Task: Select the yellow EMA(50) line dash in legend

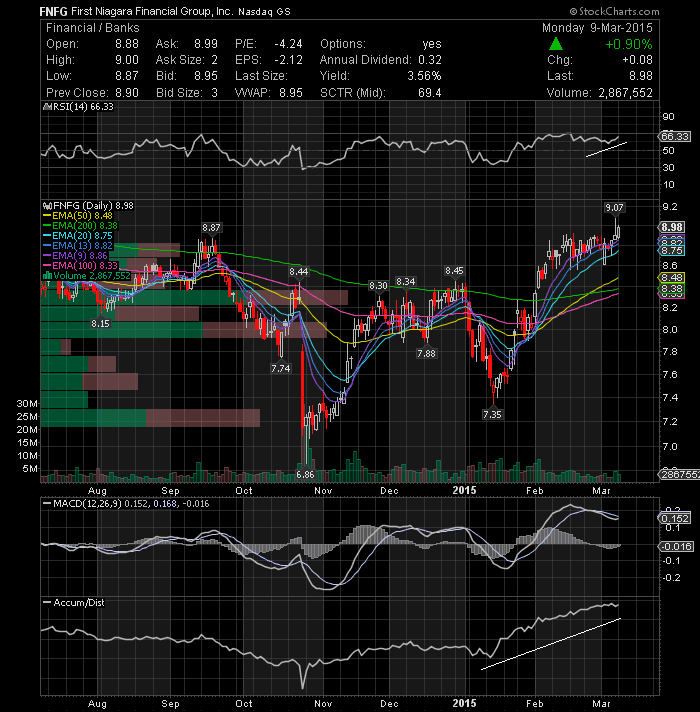Action: coord(47,216)
